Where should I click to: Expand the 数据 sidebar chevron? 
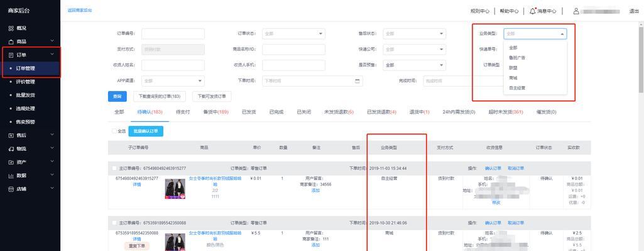click(x=52, y=175)
